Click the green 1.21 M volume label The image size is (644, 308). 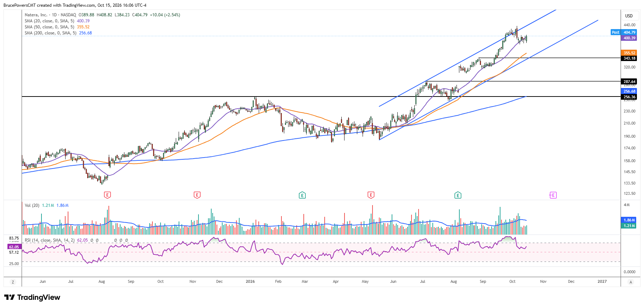(629, 226)
